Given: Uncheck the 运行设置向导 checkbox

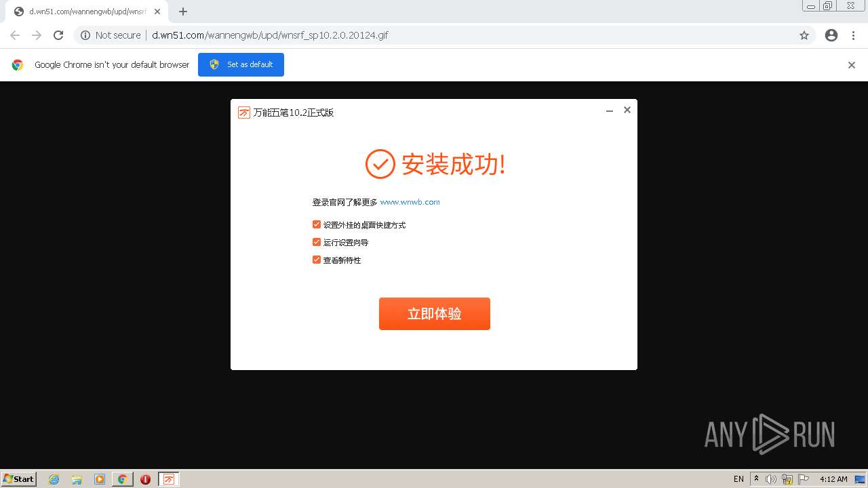Looking at the screenshot, I should coord(316,242).
